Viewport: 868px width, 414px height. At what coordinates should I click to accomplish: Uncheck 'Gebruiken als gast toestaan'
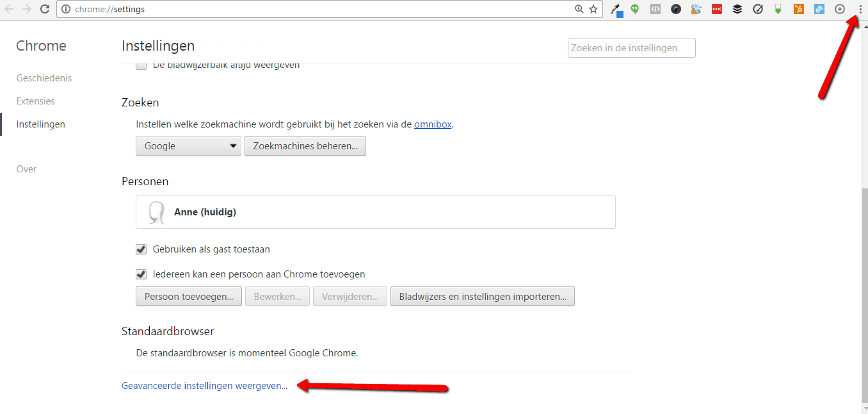(141, 249)
